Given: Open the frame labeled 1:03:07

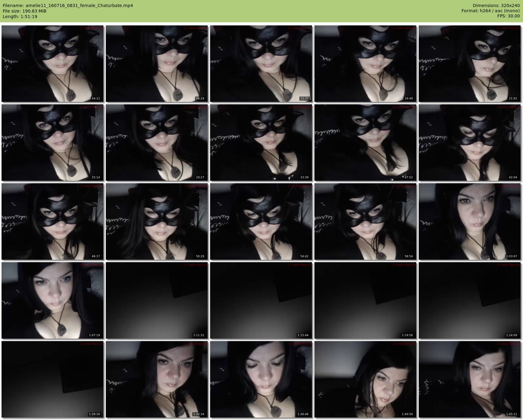Looking at the screenshot, I should coord(469,221).
